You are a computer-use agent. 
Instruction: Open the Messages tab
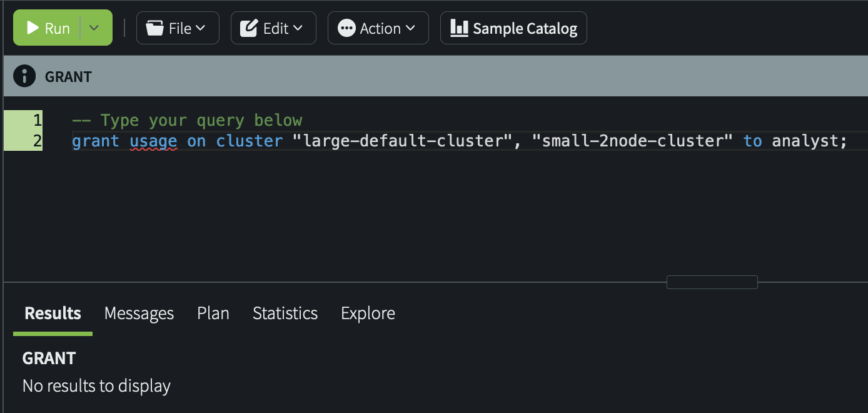(139, 313)
